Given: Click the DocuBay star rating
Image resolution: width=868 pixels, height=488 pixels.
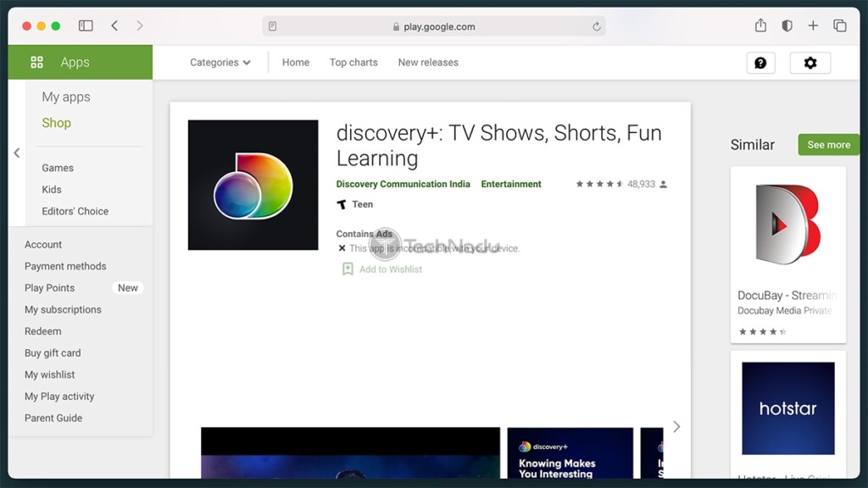Looking at the screenshot, I should (x=762, y=332).
